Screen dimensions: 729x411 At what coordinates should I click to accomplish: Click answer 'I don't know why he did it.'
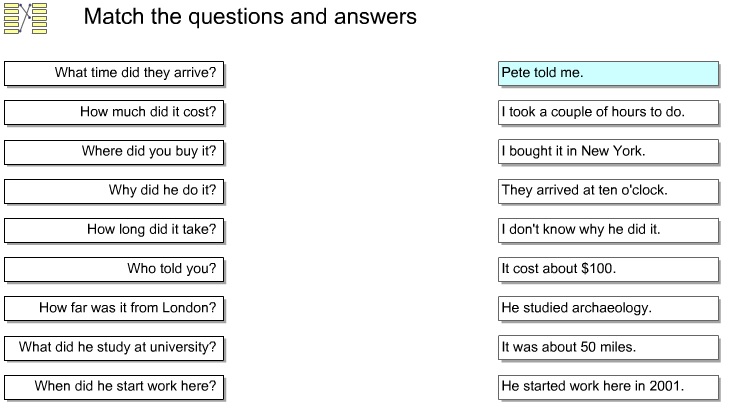point(608,230)
